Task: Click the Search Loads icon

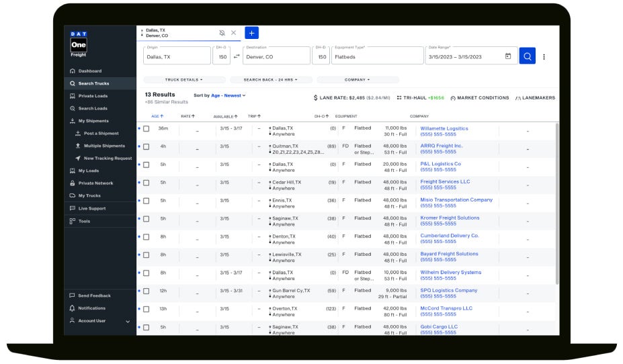Action: (x=73, y=108)
